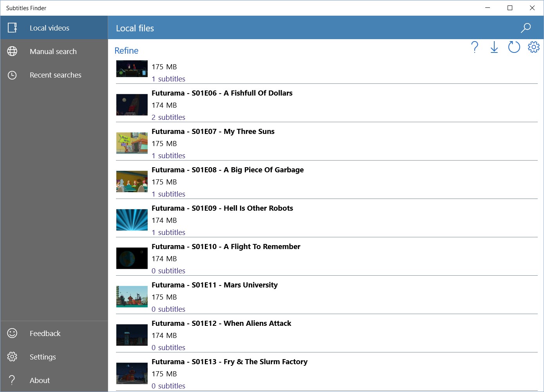The width and height of the screenshot is (544, 392).
Task: Click the Settings gear icon in sidebar
Action: (12, 357)
